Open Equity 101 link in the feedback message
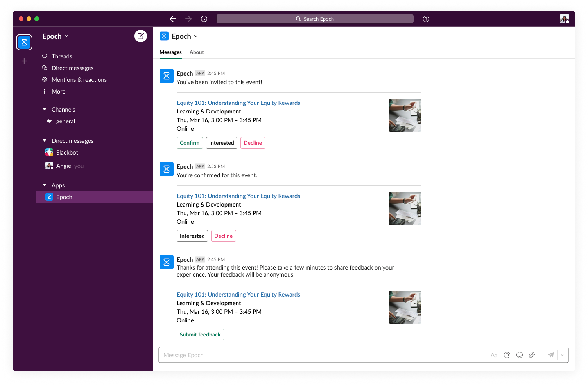The height and width of the screenshot is (385, 588). click(x=238, y=295)
